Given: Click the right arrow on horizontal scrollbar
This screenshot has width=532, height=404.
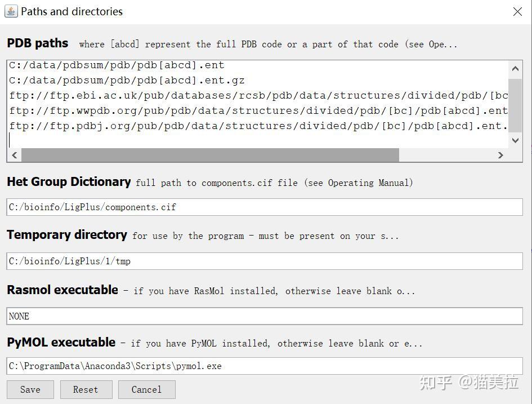Looking at the screenshot, I should [500, 155].
